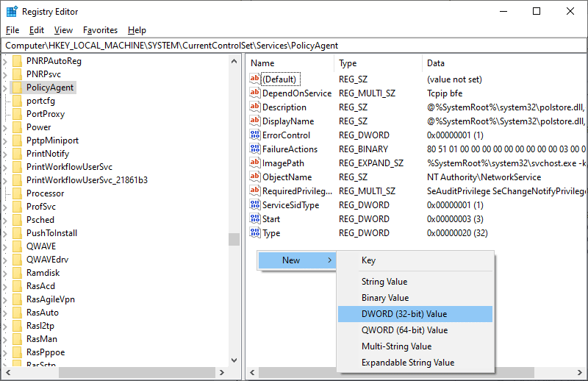Expand the RasPppoe key node
The image size is (588, 381).
coord(5,353)
